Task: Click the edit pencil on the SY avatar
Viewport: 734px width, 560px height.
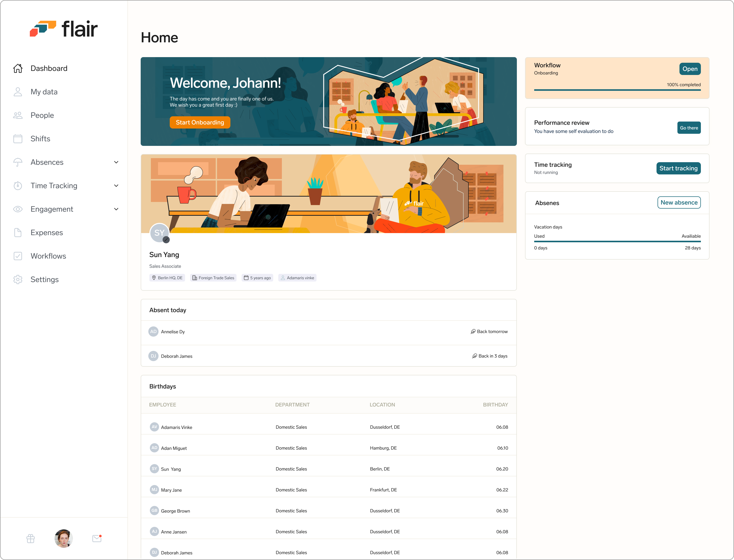Action: coord(166,240)
